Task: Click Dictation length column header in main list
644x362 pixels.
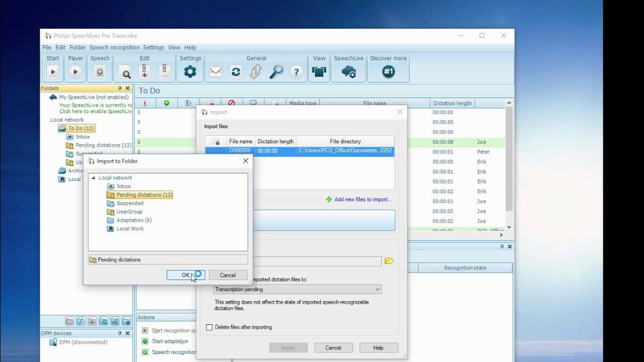Action: [452, 103]
